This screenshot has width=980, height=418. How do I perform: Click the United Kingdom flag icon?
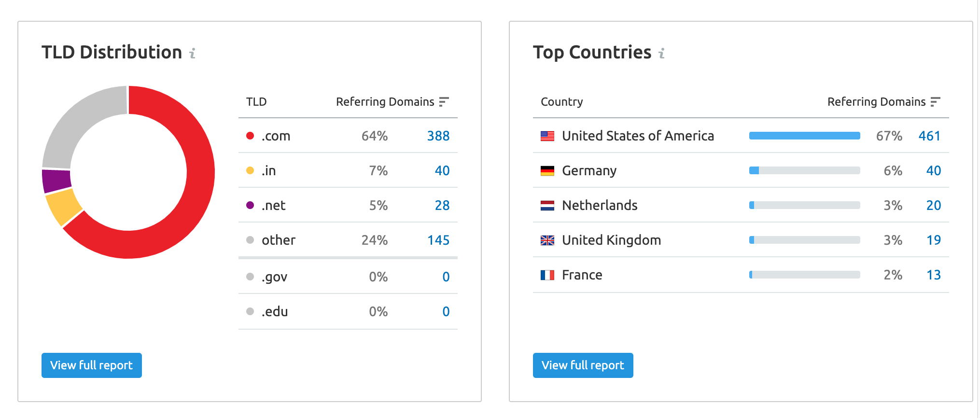(x=547, y=240)
